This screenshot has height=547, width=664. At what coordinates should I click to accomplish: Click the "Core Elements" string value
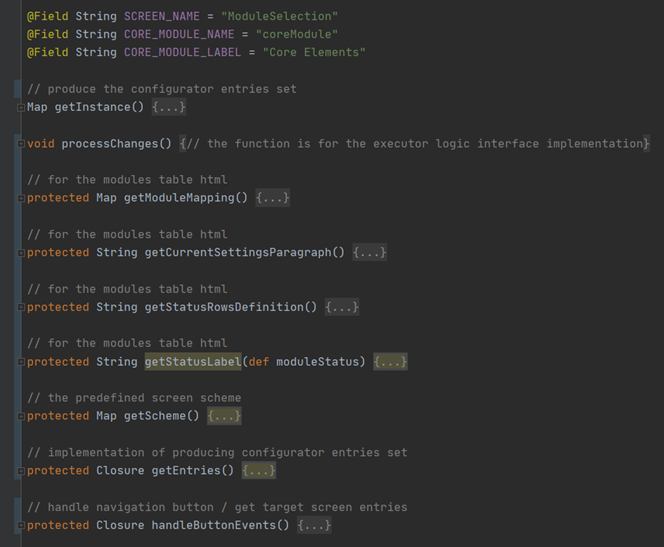click(x=314, y=52)
